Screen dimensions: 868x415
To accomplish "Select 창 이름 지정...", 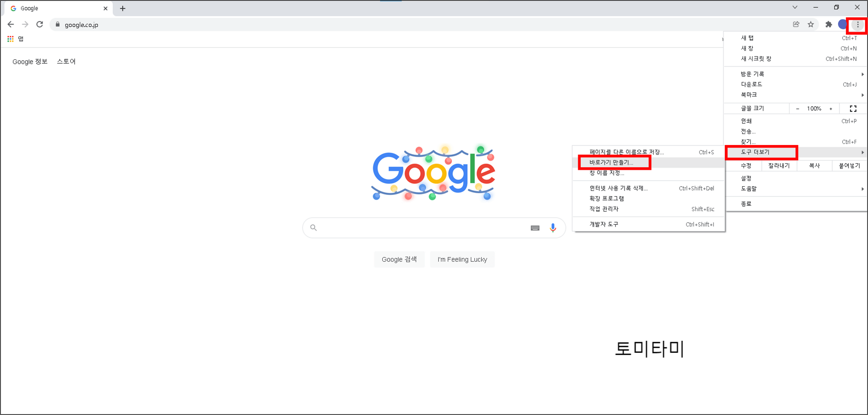I will pos(648,173).
